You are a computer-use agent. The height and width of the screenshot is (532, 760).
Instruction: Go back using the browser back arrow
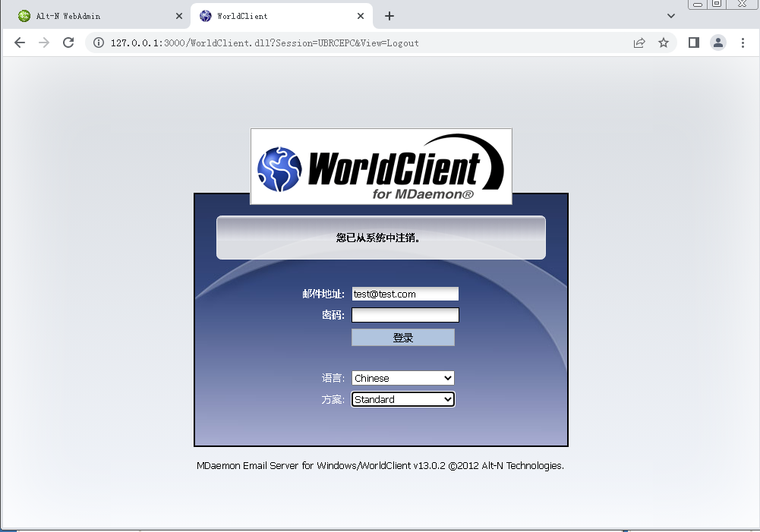pyautogui.click(x=20, y=42)
